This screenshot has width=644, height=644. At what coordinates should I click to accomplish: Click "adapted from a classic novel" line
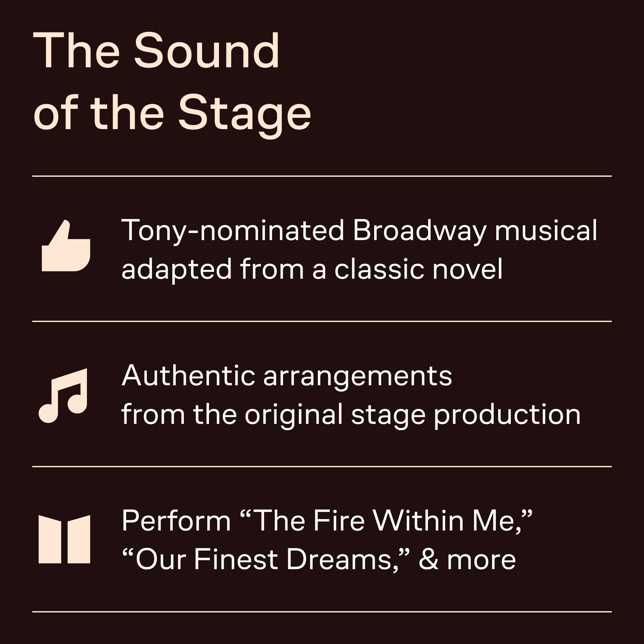[312, 269]
